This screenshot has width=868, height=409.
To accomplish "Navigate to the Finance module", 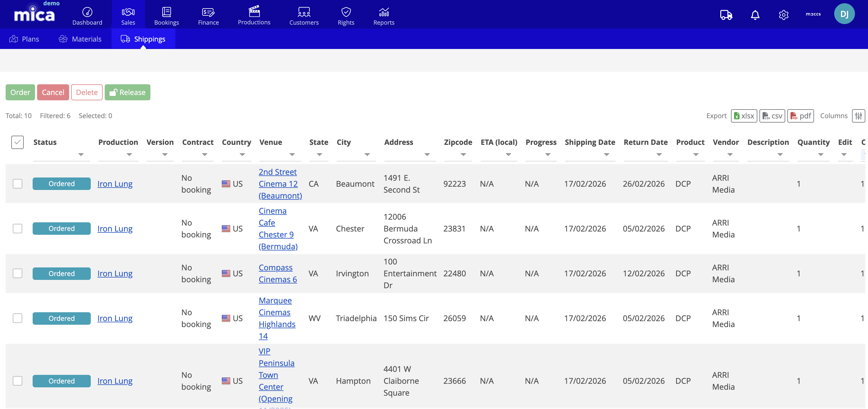I will coord(208,15).
